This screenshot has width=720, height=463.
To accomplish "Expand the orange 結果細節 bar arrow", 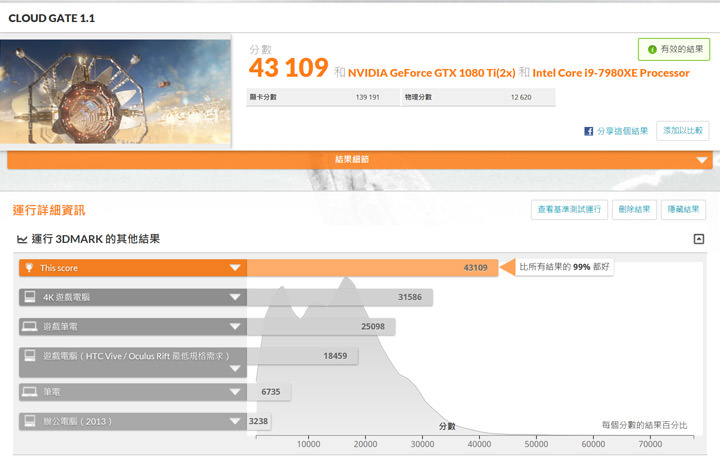I will point(702,160).
